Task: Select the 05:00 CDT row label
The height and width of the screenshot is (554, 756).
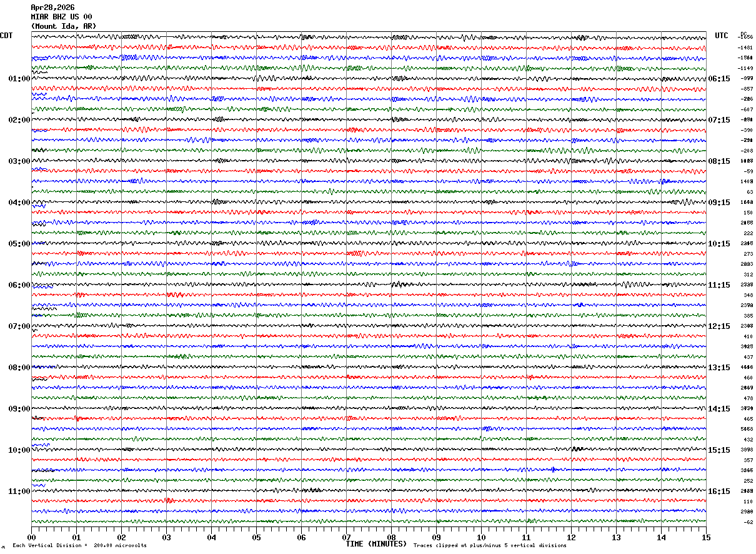Action: [19, 244]
